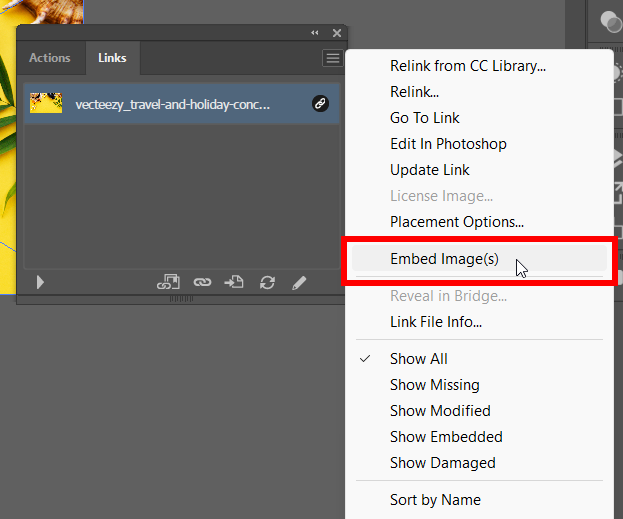Viewport: 623px width, 519px height.
Task: Choose Embed Image(s)
Action: tap(479, 259)
